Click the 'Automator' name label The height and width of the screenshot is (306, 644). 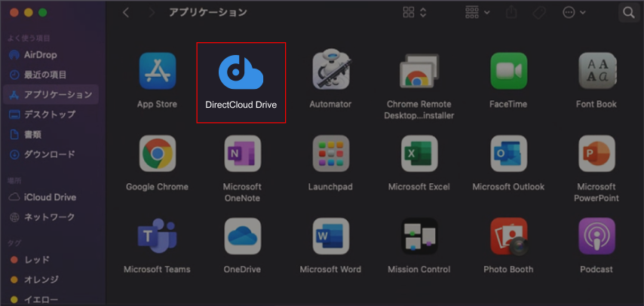click(x=330, y=104)
